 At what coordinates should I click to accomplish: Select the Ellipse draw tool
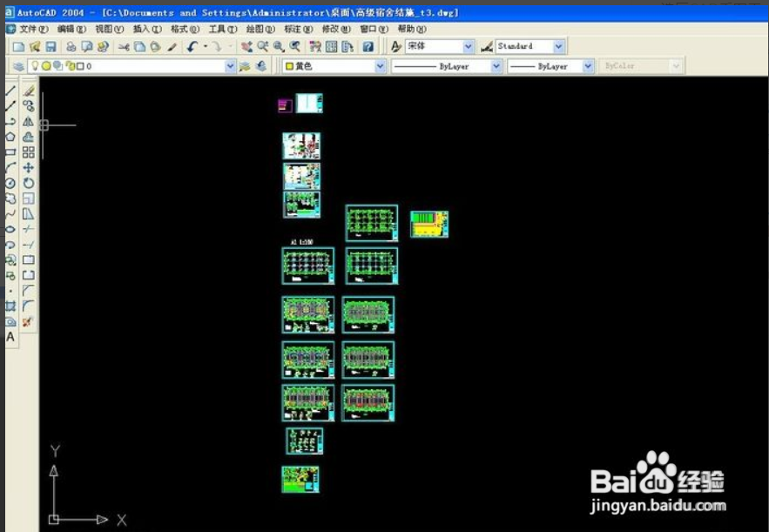(x=10, y=229)
